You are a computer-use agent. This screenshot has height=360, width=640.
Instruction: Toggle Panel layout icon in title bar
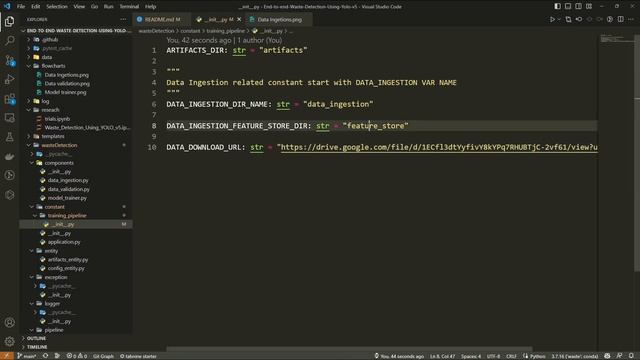point(568,7)
